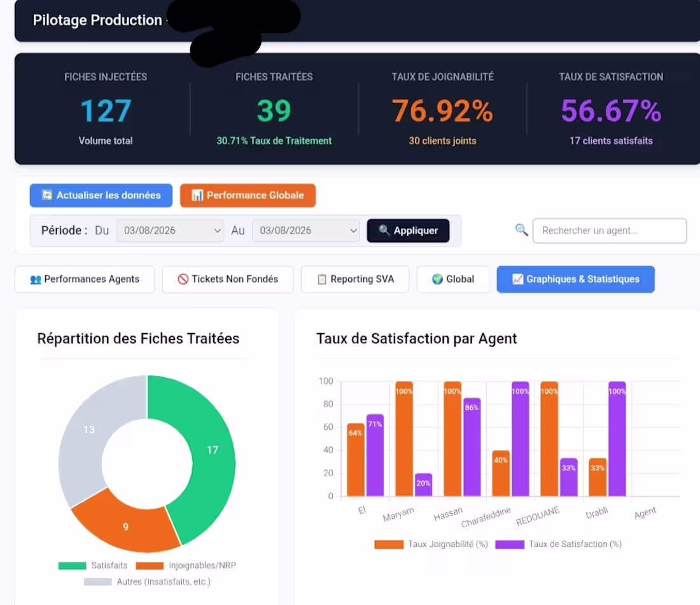700x605 pixels.
Task: Click the refresh icon on Actualiser les données
Action: (x=47, y=196)
